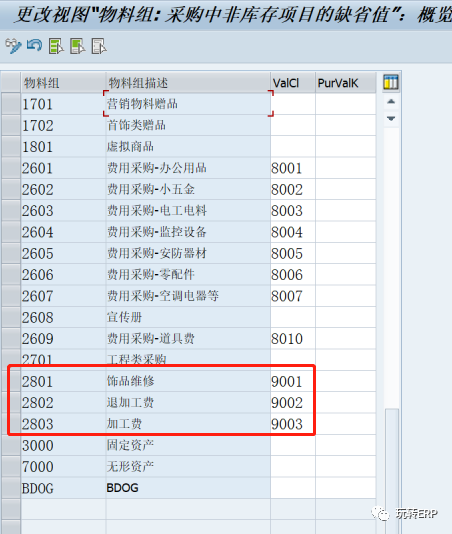452x534 pixels.
Task: Click the ValCl field with value 8005
Action: 293,253
